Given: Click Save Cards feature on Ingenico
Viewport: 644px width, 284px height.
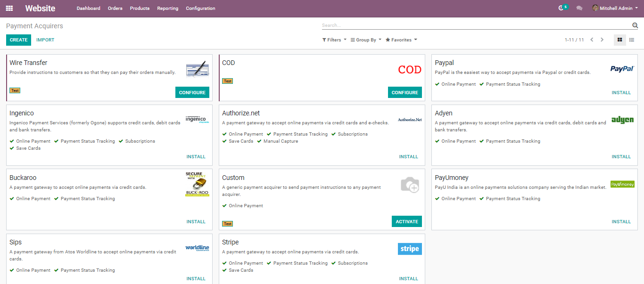Looking at the screenshot, I should click(x=28, y=148).
